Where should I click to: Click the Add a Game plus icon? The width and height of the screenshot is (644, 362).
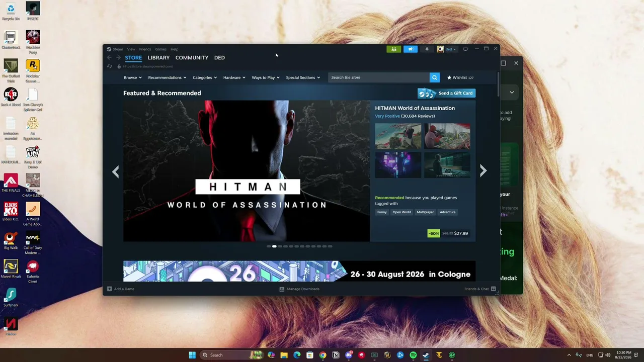(109, 289)
